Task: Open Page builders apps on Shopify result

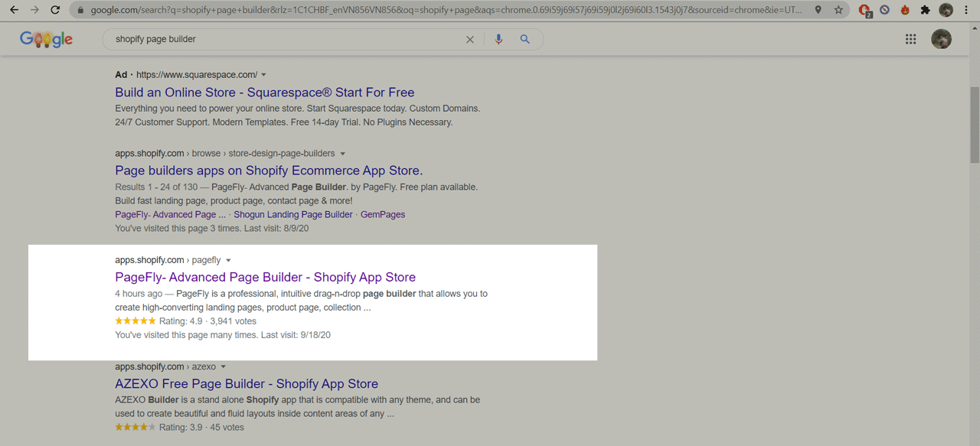Action: tap(268, 170)
